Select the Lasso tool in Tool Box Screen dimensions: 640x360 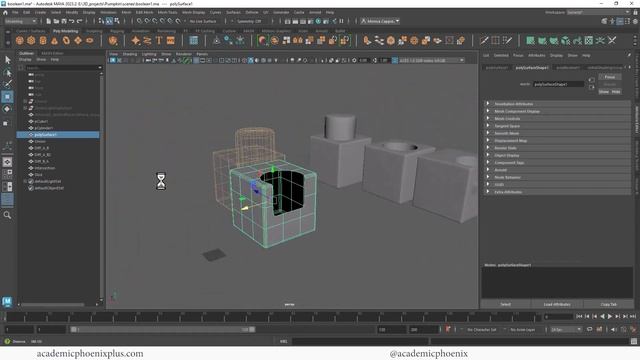tap(7, 73)
